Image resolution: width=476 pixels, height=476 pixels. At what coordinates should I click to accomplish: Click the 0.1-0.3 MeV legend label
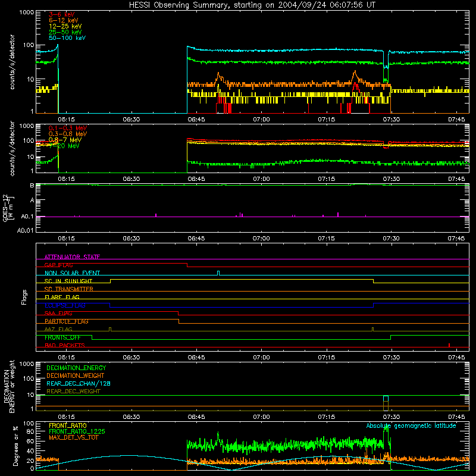click(x=68, y=128)
